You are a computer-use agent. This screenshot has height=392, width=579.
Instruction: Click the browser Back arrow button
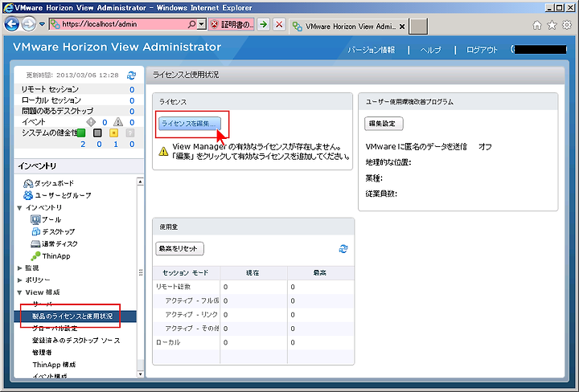click(11, 24)
